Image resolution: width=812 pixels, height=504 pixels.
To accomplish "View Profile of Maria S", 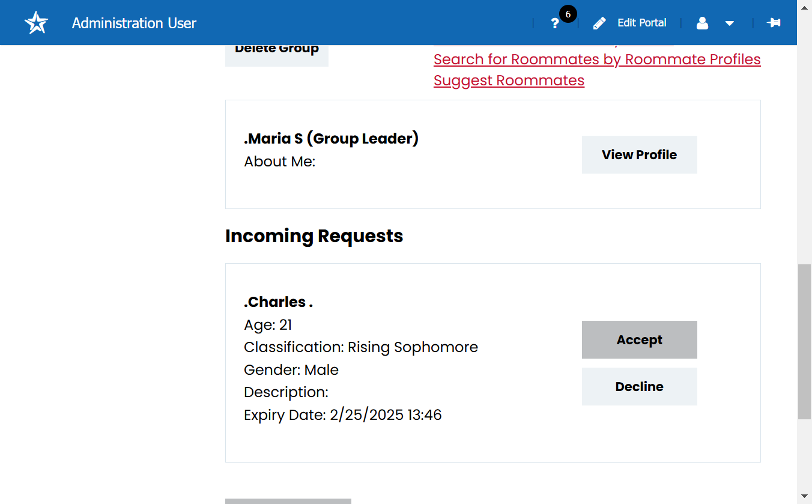I will pyautogui.click(x=639, y=154).
